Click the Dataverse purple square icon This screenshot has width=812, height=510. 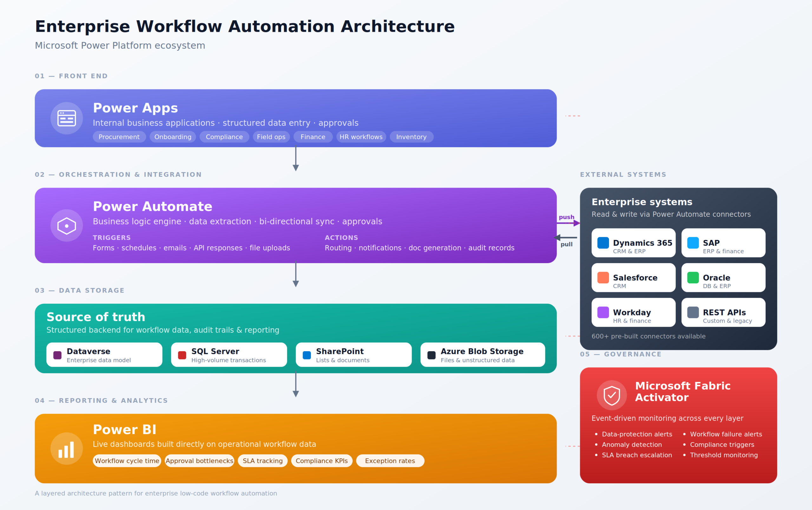[x=57, y=355]
